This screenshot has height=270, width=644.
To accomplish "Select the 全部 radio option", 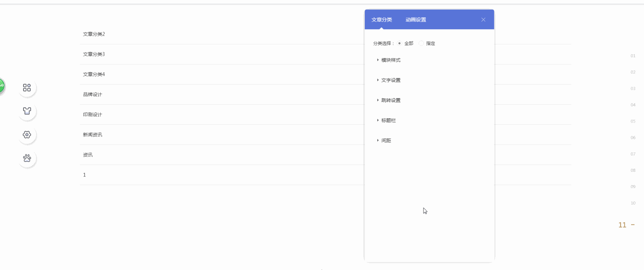I will (x=400, y=44).
